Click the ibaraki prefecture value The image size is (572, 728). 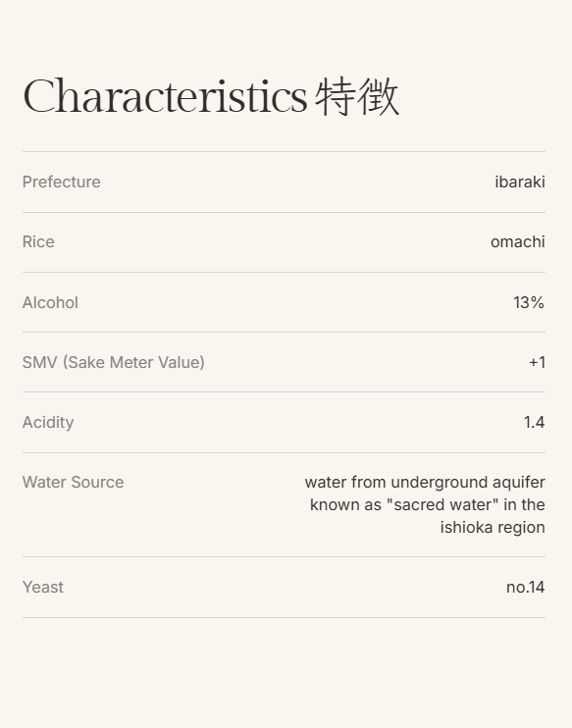[520, 182]
